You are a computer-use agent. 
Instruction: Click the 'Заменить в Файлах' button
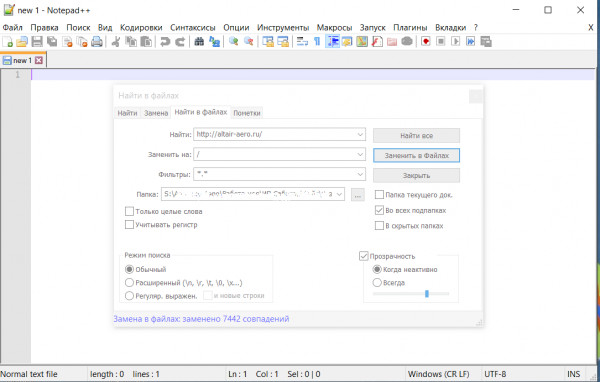click(416, 155)
